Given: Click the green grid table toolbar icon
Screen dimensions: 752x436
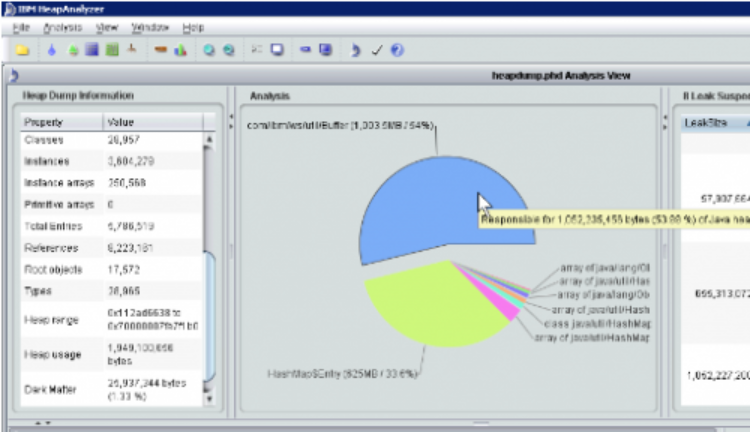Looking at the screenshot, I should [x=112, y=49].
